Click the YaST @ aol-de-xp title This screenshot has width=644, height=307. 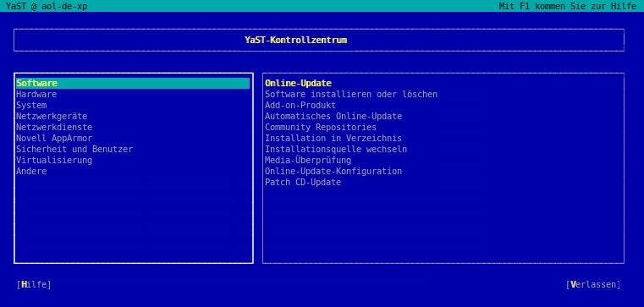(47, 6)
